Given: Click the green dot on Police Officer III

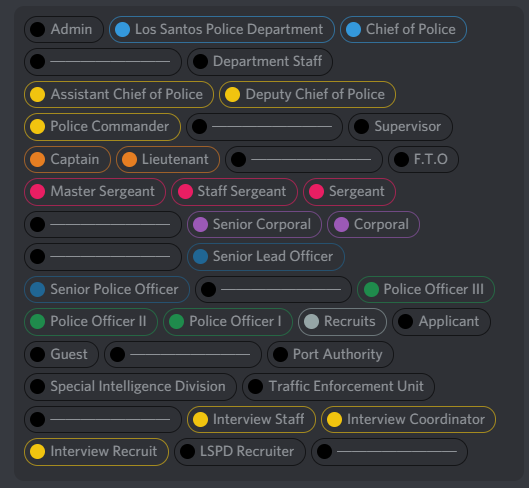Looking at the screenshot, I should 371,289.
